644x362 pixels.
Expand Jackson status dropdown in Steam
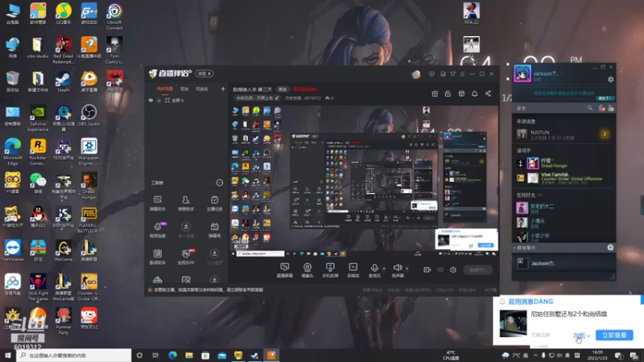coord(561,74)
